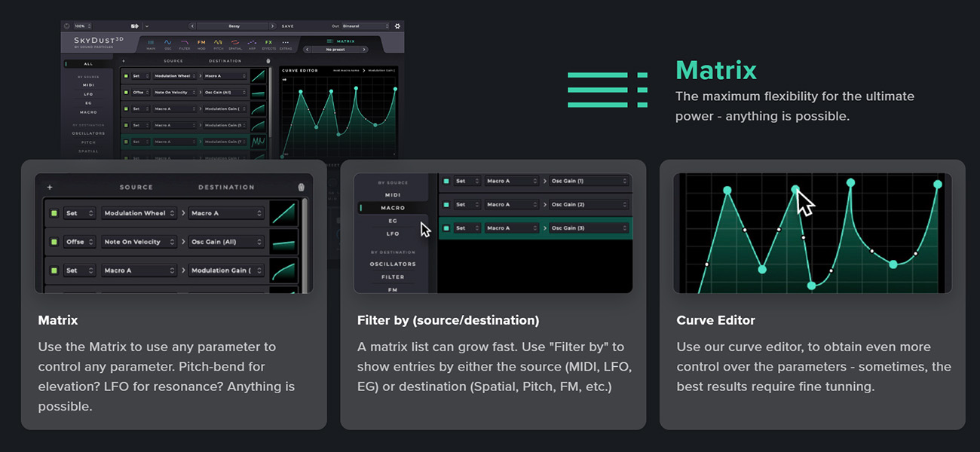Open the Note On Velocity dropdown in Matrix card
The width and height of the screenshot is (980, 452).
point(139,242)
